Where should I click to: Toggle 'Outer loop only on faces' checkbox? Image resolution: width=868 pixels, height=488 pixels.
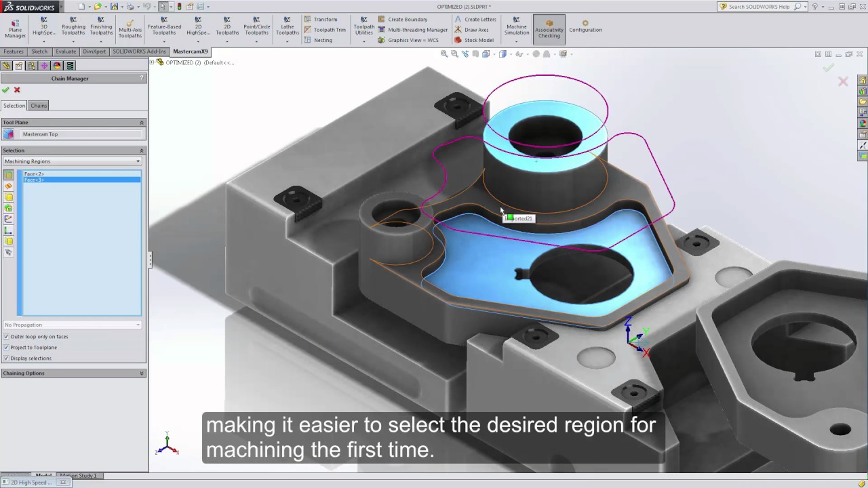tap(6, 337)
